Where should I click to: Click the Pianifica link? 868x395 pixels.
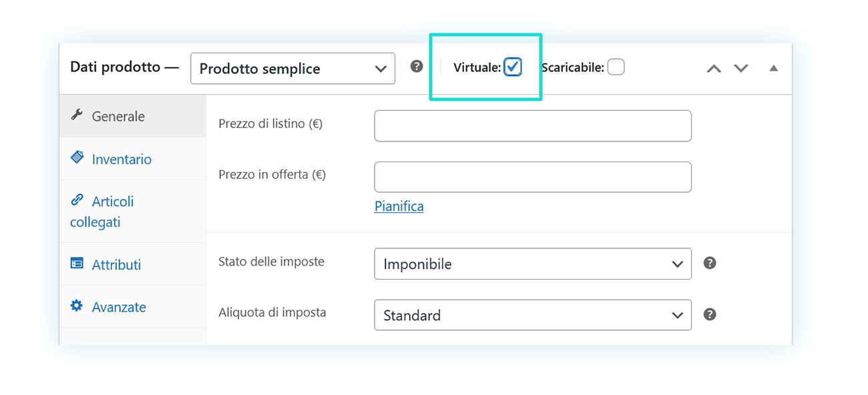399,206
